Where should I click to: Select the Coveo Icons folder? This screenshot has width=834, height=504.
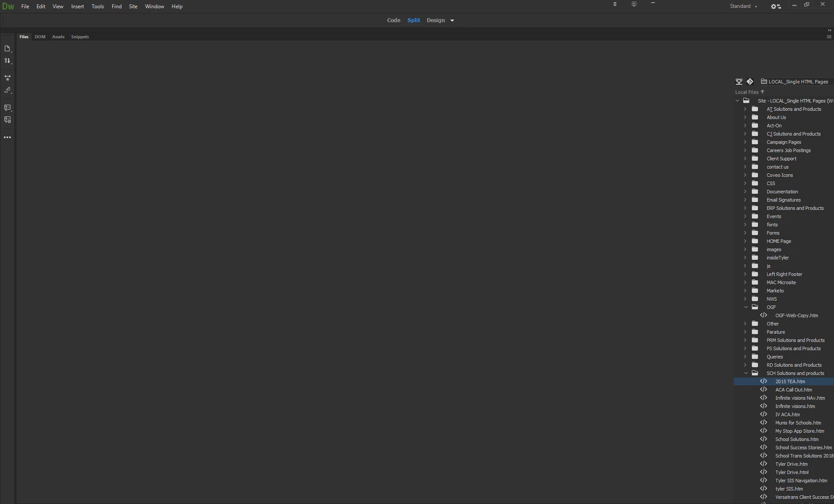[x=779, y=175]
